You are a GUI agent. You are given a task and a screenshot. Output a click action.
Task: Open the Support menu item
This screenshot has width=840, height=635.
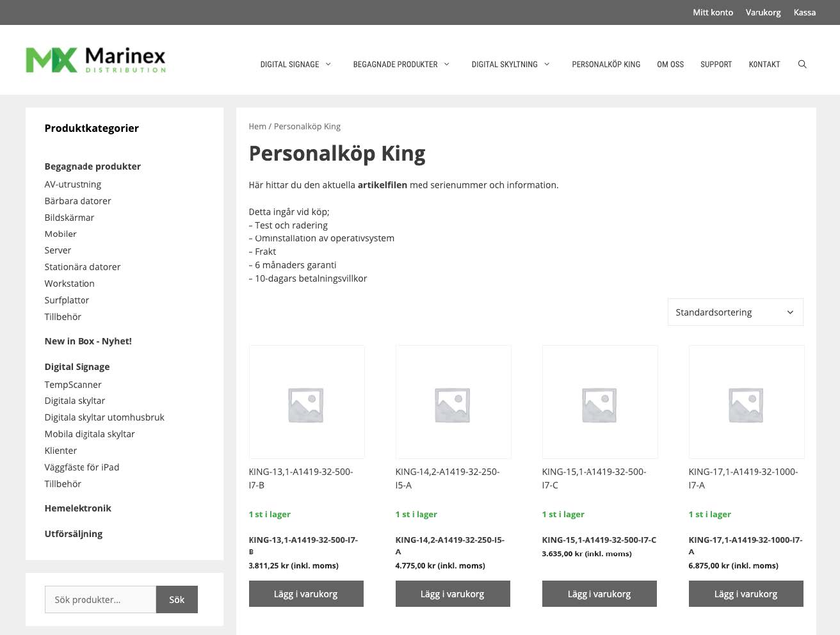tap(716, 64)
